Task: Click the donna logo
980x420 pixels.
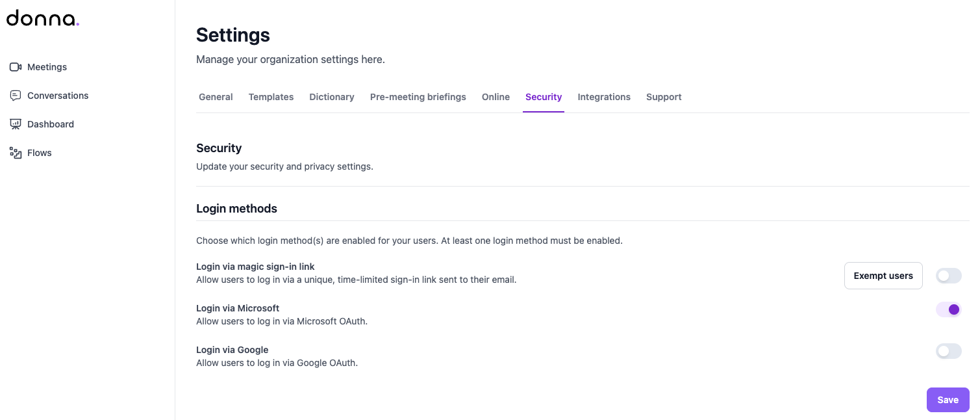Action: click(43, 19)
